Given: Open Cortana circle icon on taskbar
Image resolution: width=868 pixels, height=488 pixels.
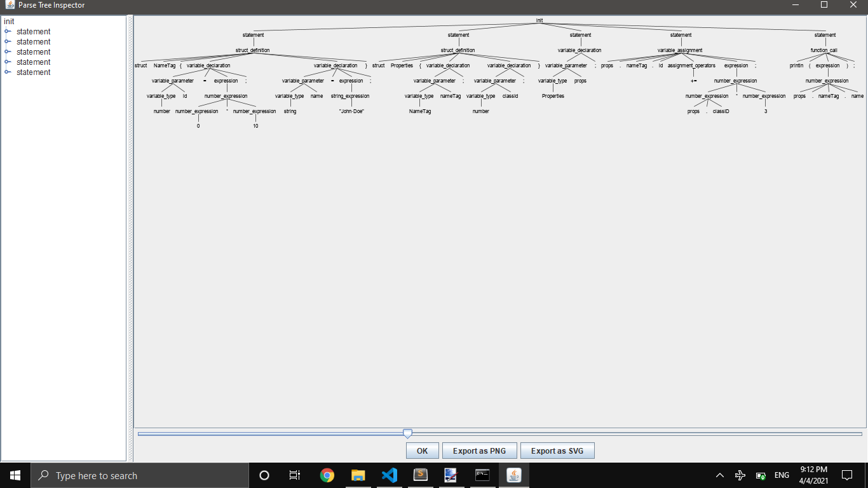Looking at the screenshot, I should click(264, 475).
